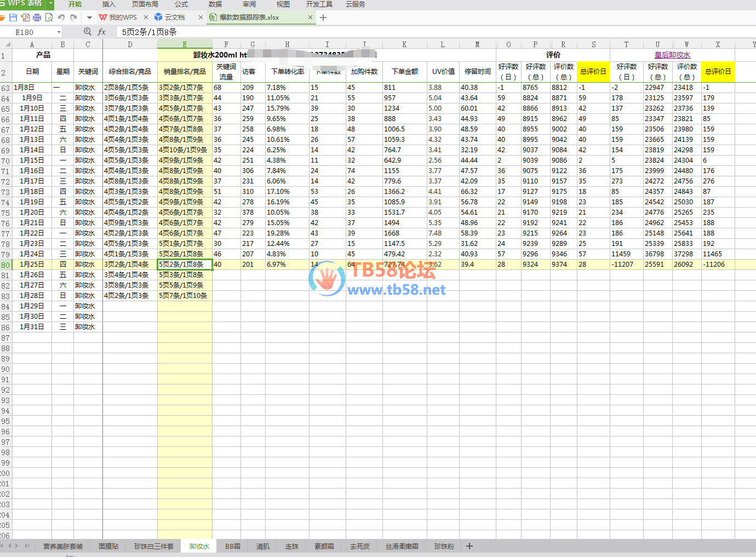The width and height of the screenshot is (756, 557).
Task: Click the Print icon
Action: point(37,18)
